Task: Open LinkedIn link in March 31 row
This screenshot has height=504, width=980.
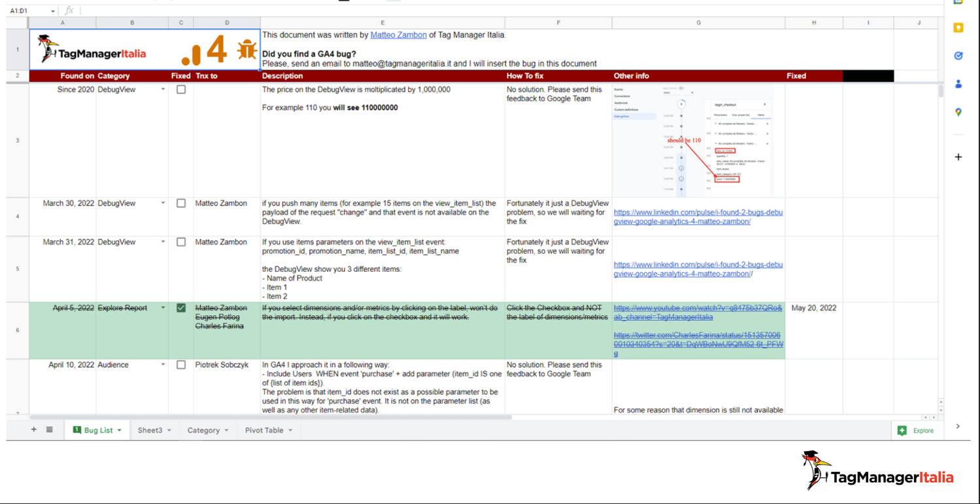Action: [x=698, y=269]
